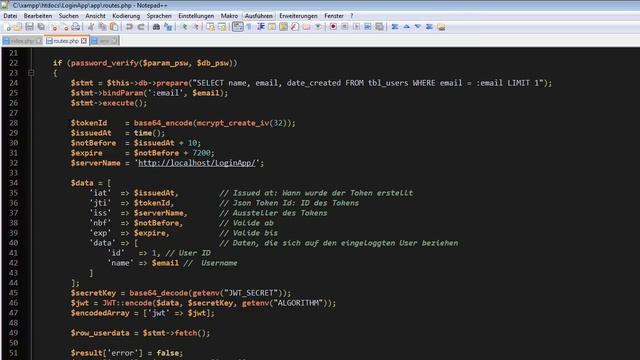Switch to the first tab left of routes.php
This screenshot has width=640, height=360.
coord(22,41)
